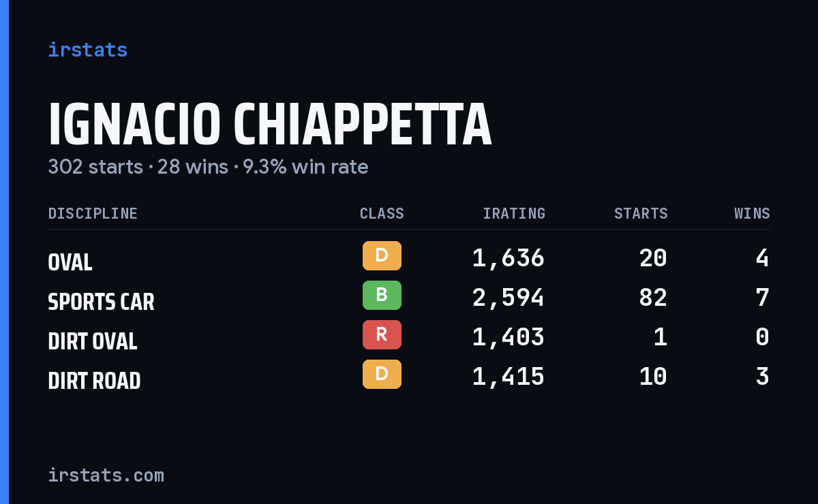818x504 pixels.
Task: Select the DIRT ROAD discipline row label
Action: point(94,381)
